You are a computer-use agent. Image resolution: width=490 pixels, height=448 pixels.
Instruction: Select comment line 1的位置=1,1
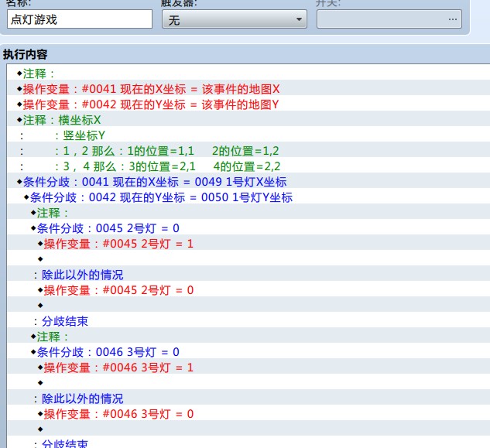tap(248, 151)
